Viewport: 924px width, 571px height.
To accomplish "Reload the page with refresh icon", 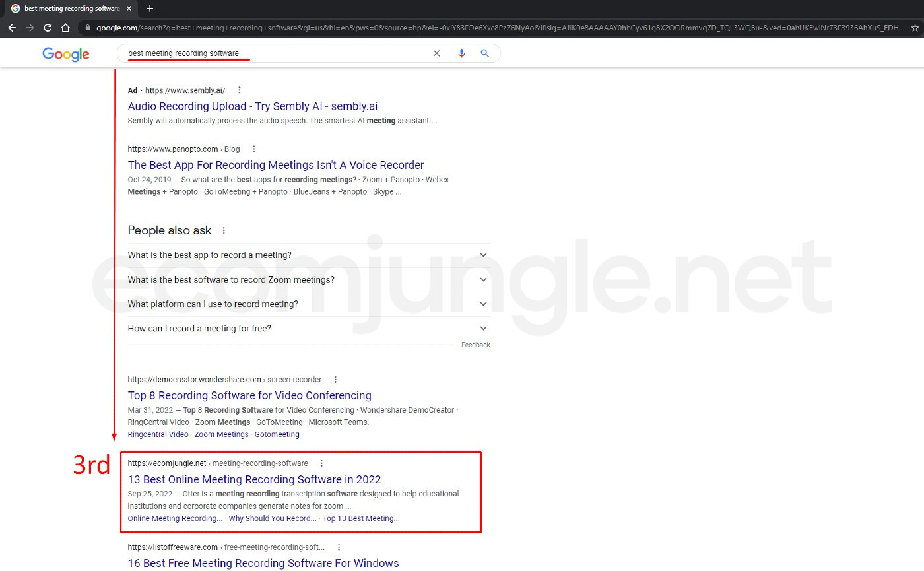I will click(x=48, y=28).
